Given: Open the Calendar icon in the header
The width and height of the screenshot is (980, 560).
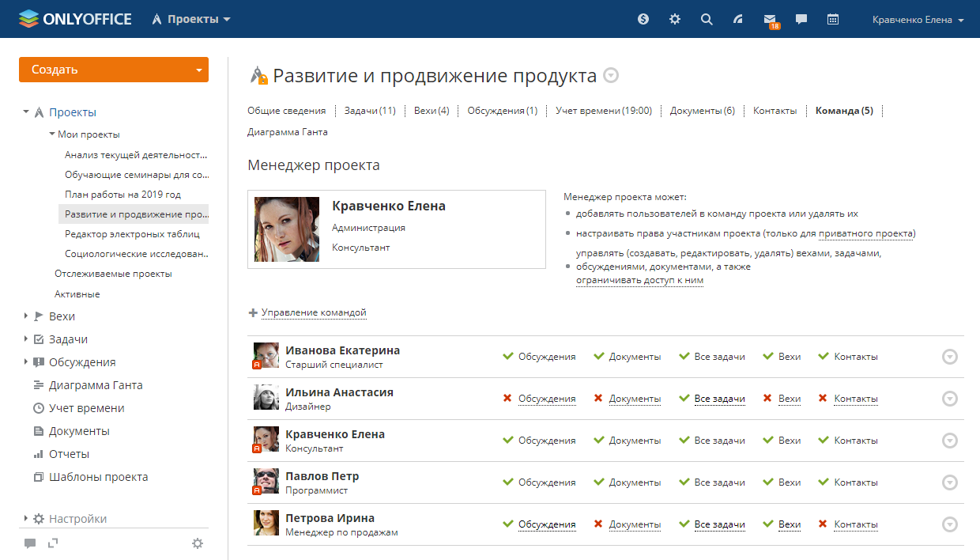Looking at the screenshot, I should point(833,20).
